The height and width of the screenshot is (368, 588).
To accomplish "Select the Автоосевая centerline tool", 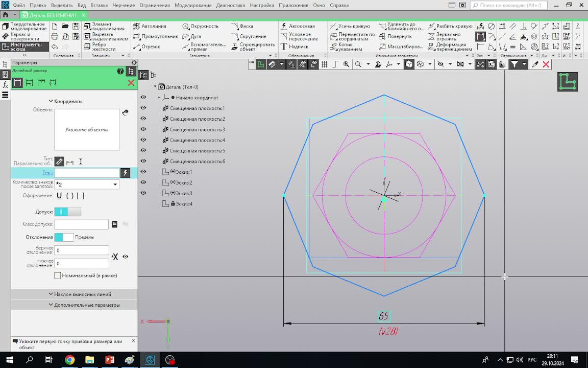I will tap(298, 26).
